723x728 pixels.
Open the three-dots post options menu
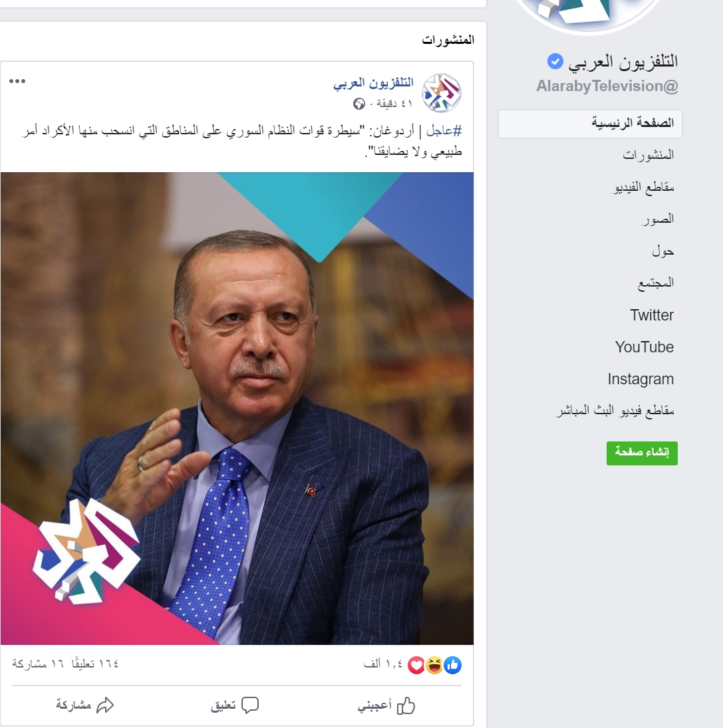(17, 81)
